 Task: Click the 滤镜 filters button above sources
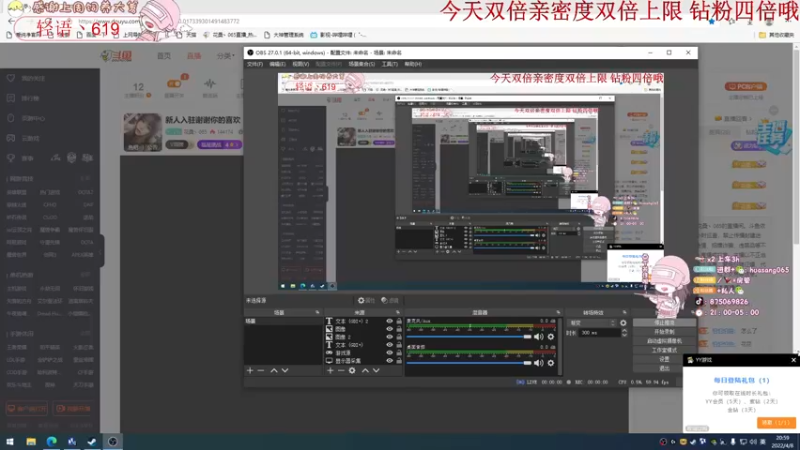tap(390, 301)
